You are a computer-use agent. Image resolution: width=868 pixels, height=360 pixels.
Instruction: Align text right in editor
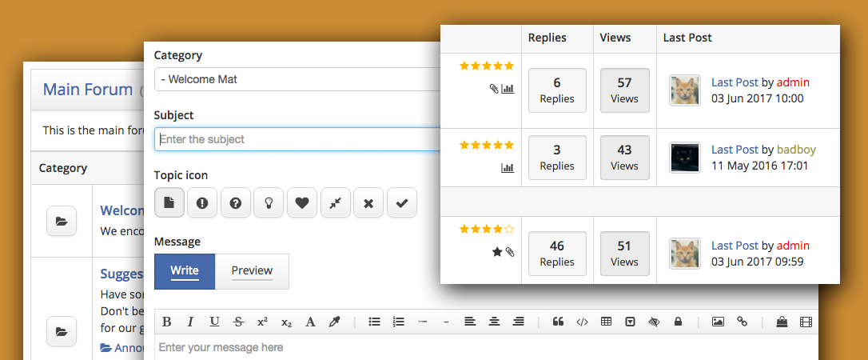pos(519,322)
